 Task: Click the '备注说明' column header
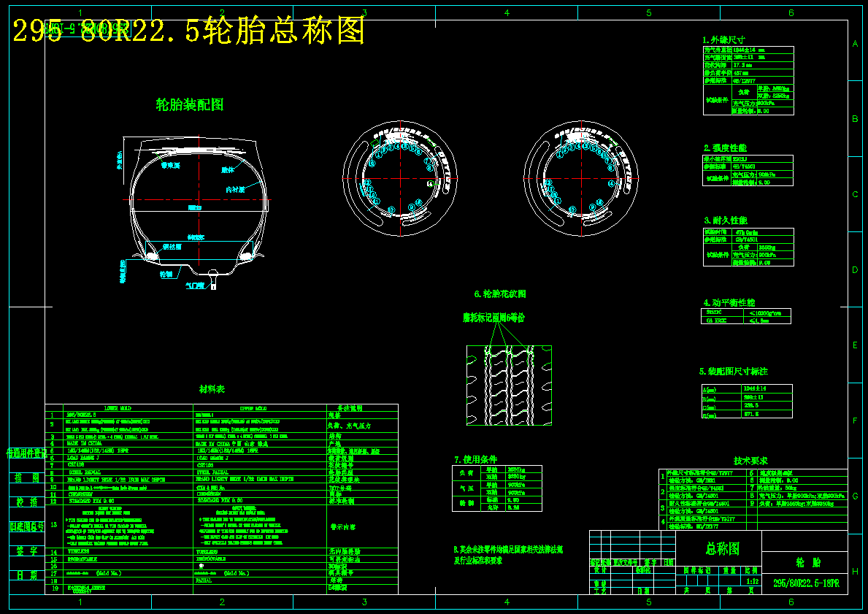350,408
